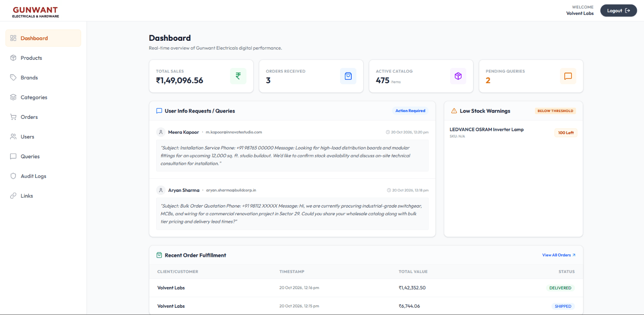Screen dimensions: 644x315
Task: Click the message icon beside User Info Requests
Action: pos(159,111)
